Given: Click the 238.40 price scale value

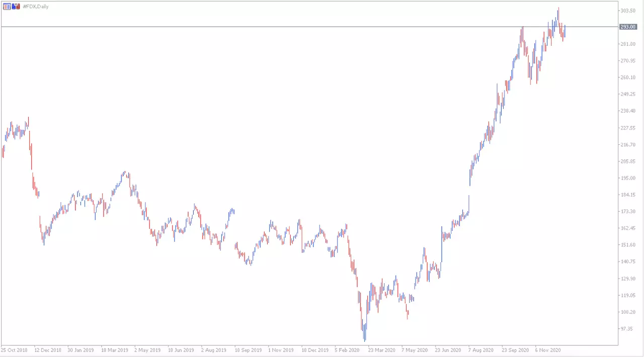Looking at the screenshot, I should click(x=627, y=111).
